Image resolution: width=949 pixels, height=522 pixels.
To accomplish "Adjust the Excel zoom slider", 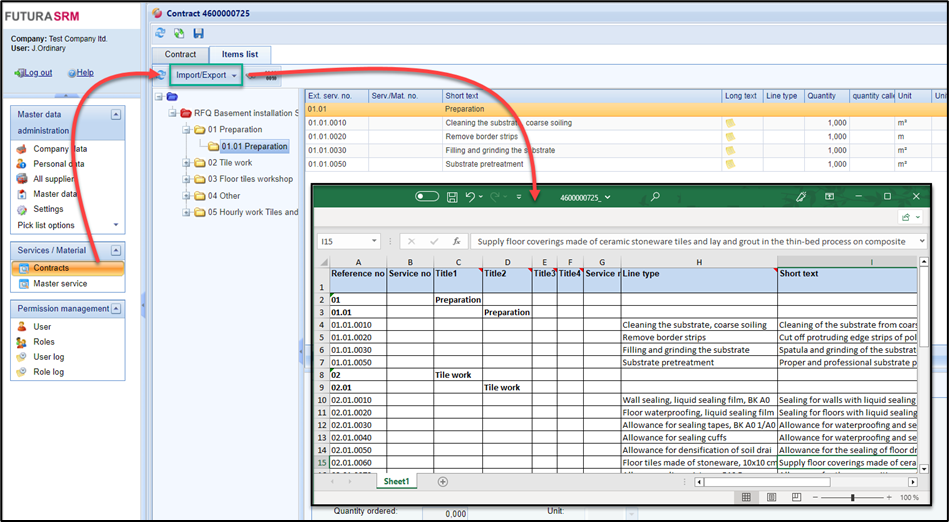I will click(x=852, y=497).
